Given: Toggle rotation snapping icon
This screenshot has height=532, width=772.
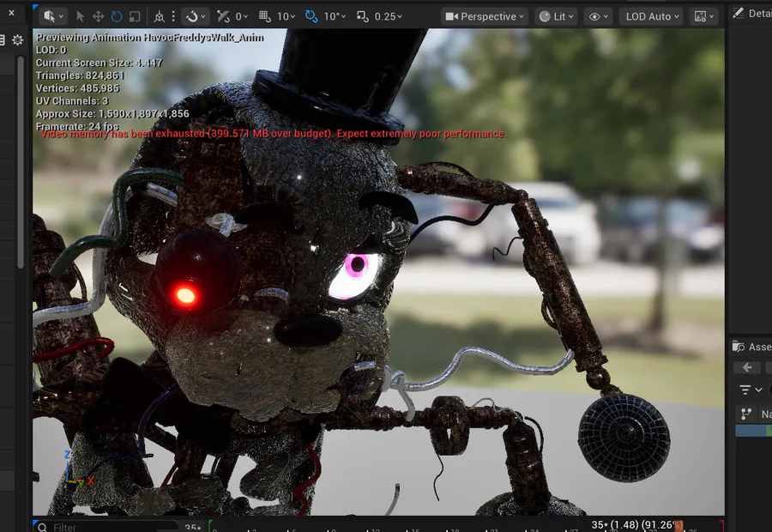Looking at the screenshot, I should point(311,17).
